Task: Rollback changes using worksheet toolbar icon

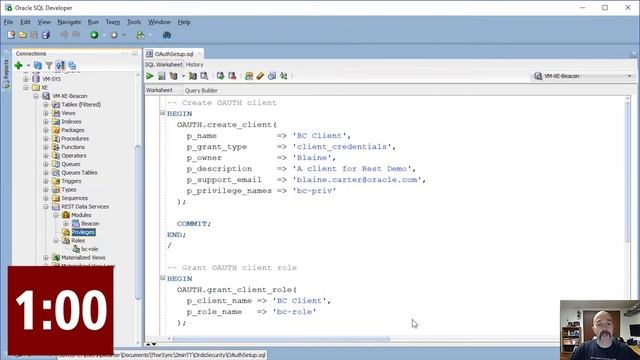Action: coord(232,76)
